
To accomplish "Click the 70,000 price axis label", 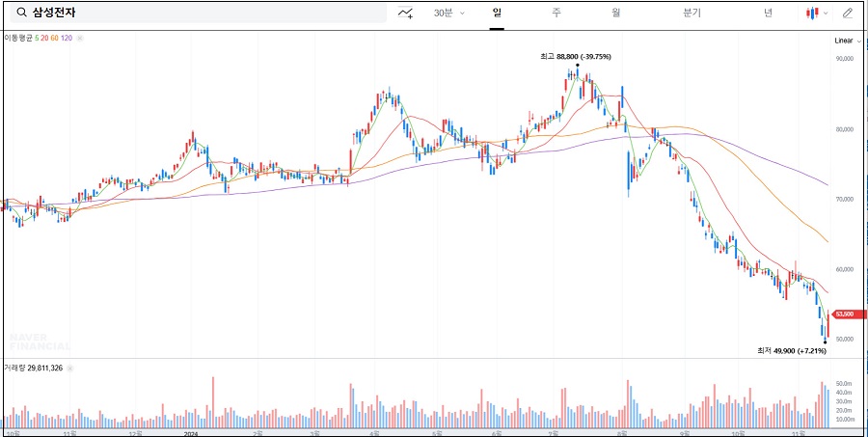I will click(x=844, y=199).
